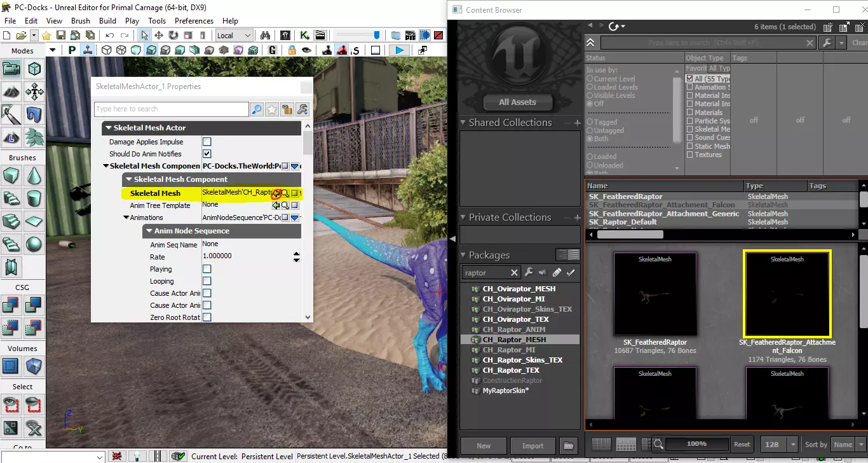The height and width of the screenshot is (463, 868).
Task: Select the Current Level radio button
Action: point(590,79)
